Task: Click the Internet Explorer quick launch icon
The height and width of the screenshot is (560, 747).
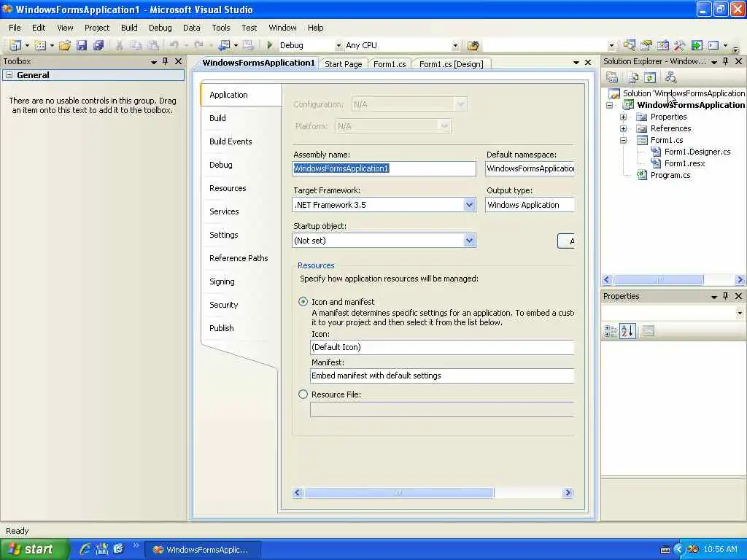Action: click(85, 549)
